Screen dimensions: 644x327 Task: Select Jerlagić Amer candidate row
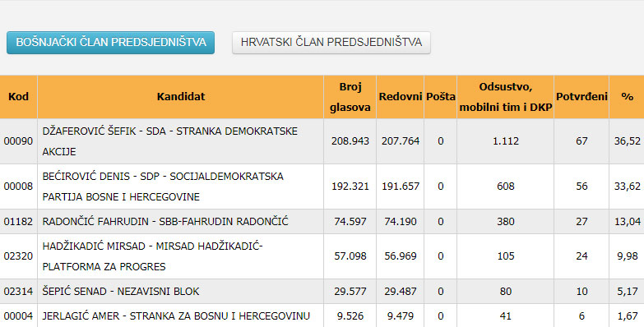(322, 315)
